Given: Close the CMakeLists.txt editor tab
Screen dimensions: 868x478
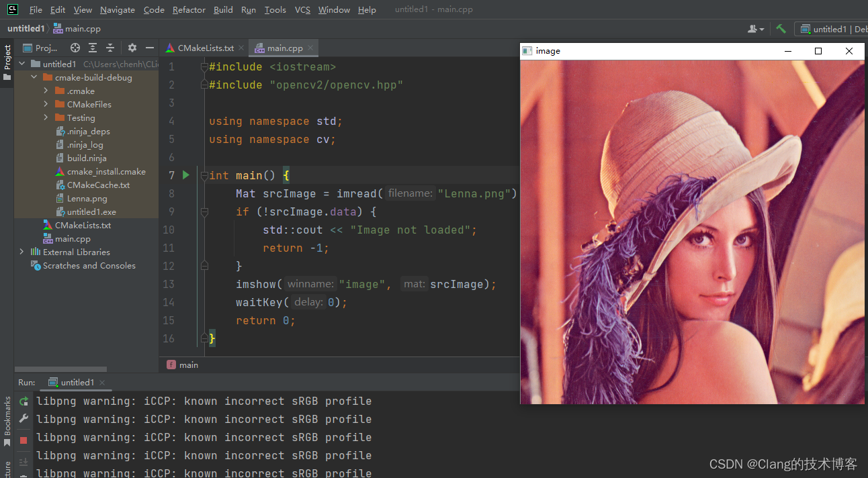Looking at the screenshot, I should pos(242,48).
